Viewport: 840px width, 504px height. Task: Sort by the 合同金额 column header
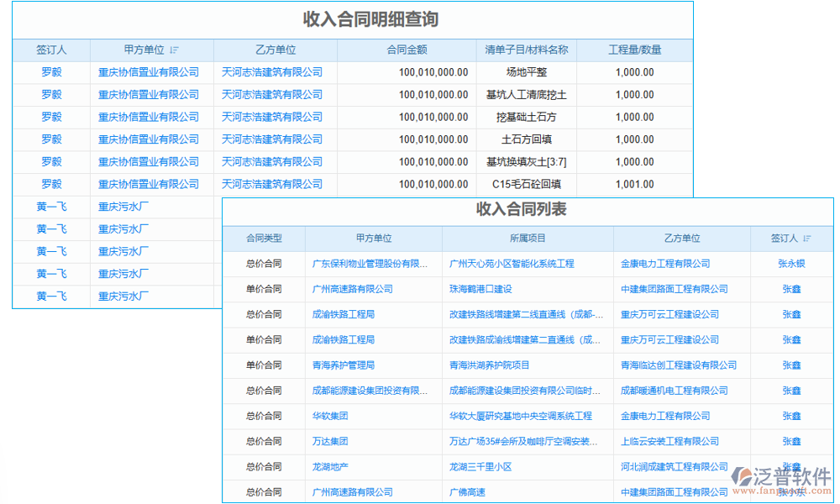pyautogui.click(x=409, y=50)
